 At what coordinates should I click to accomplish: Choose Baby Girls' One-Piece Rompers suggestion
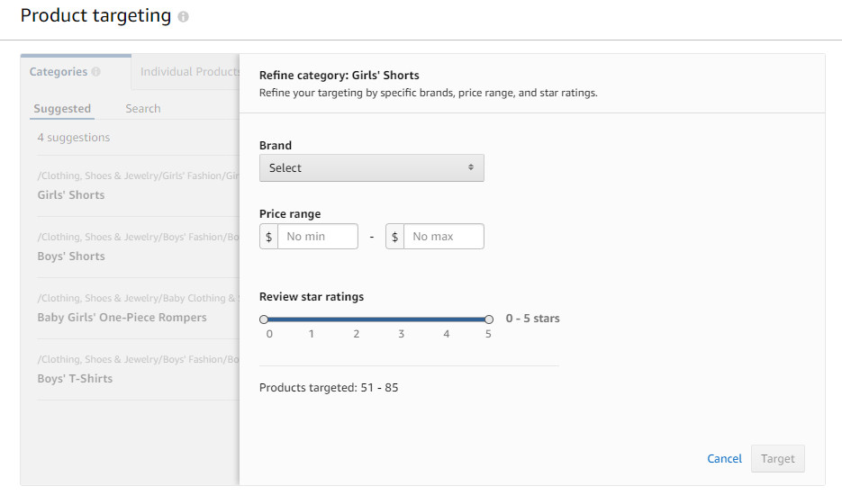122,318
